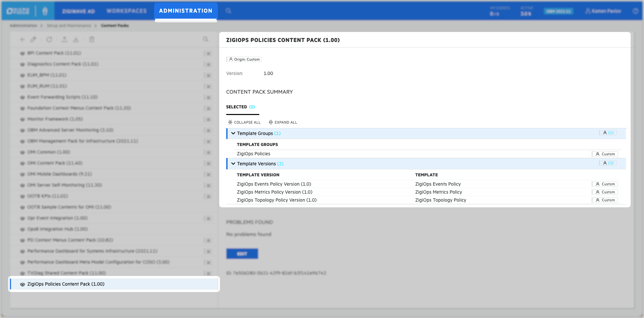This screenshot has width=644, height=318.
Task: Click the search magnifier above content pack list
Action: pos(206,39)
